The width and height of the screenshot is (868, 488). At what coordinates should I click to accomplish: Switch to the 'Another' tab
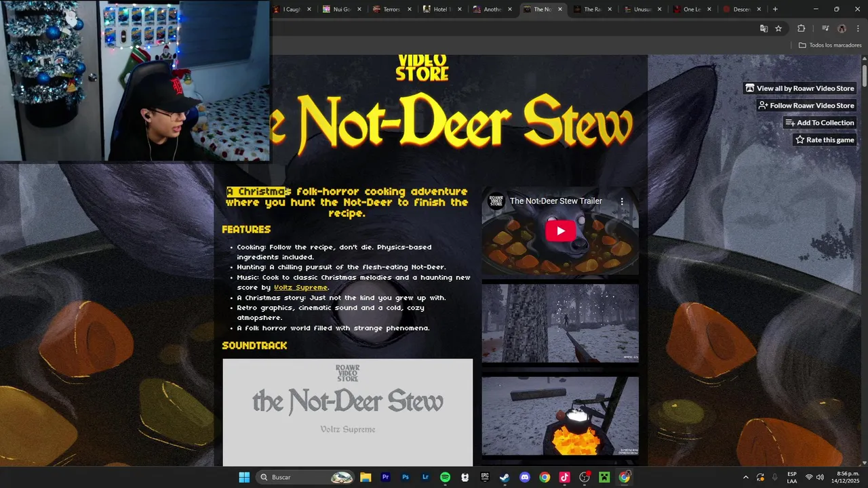[492, 9]
